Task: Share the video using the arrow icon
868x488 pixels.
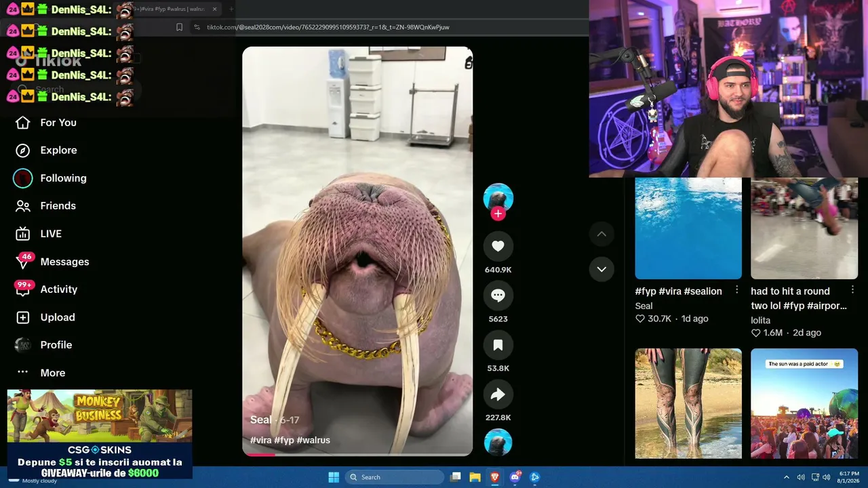Action: (498, 394)
